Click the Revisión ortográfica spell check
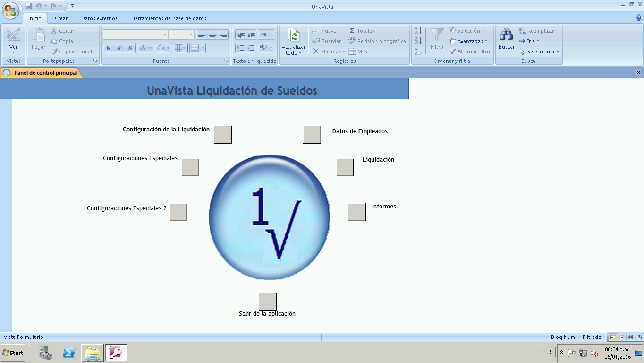 point(377,41)
